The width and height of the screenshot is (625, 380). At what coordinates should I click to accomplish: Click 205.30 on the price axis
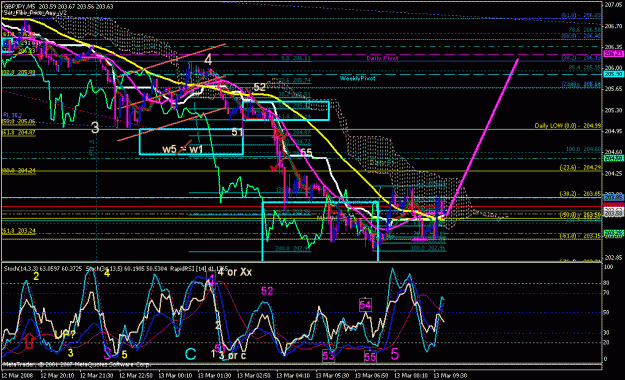614,110
